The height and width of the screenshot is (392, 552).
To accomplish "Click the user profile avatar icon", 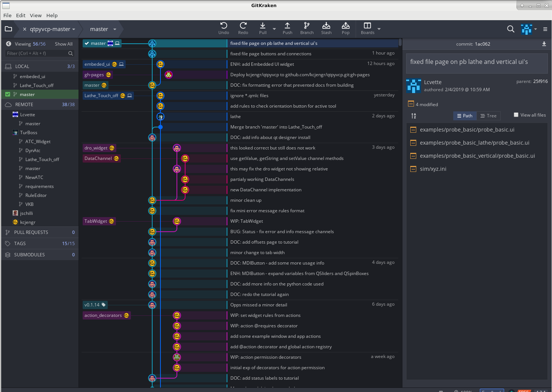I will pyautogui.click(x=526, y=29).
